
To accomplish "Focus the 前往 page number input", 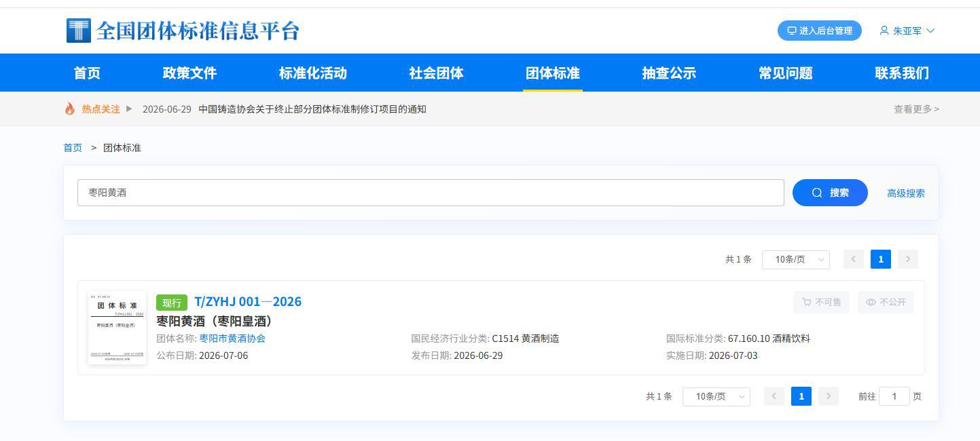I will click(894, 396).
